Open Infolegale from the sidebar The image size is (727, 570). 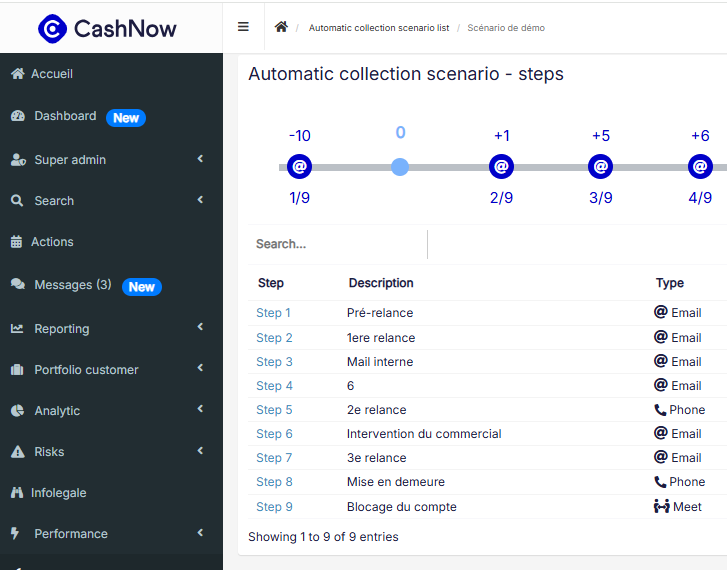[x=58, y=493]
